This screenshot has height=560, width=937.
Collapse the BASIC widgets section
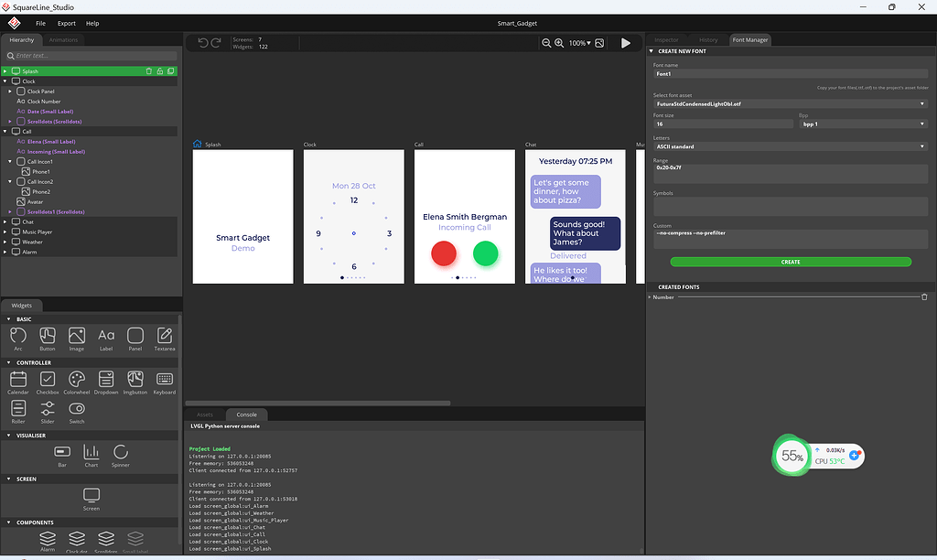(x=8, y=319)
